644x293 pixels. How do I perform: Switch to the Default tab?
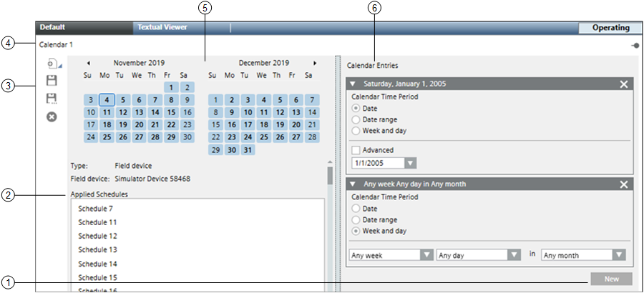53,27
